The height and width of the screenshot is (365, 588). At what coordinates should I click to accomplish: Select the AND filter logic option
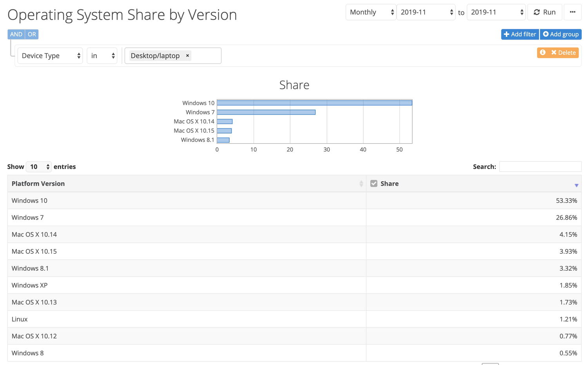16,34
